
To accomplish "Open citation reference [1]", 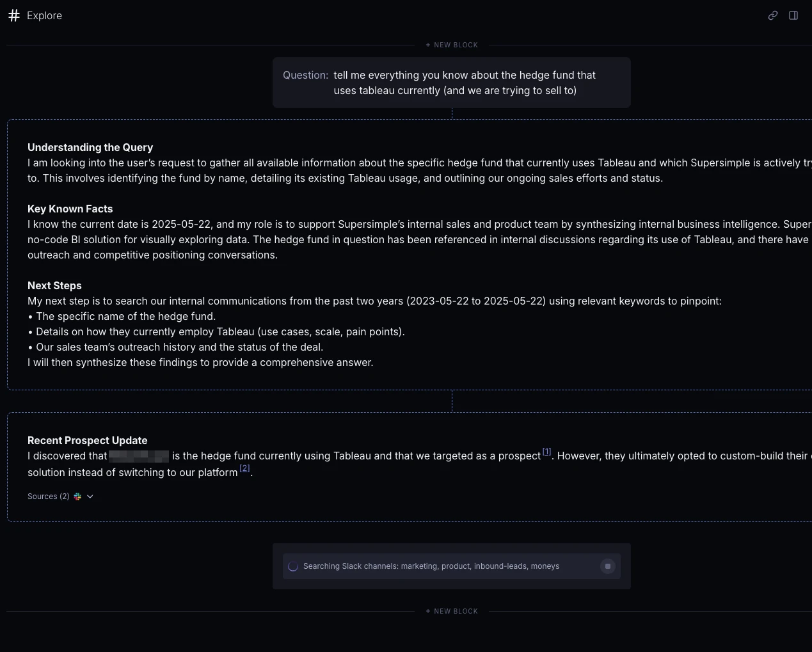I will click(546, 452).
